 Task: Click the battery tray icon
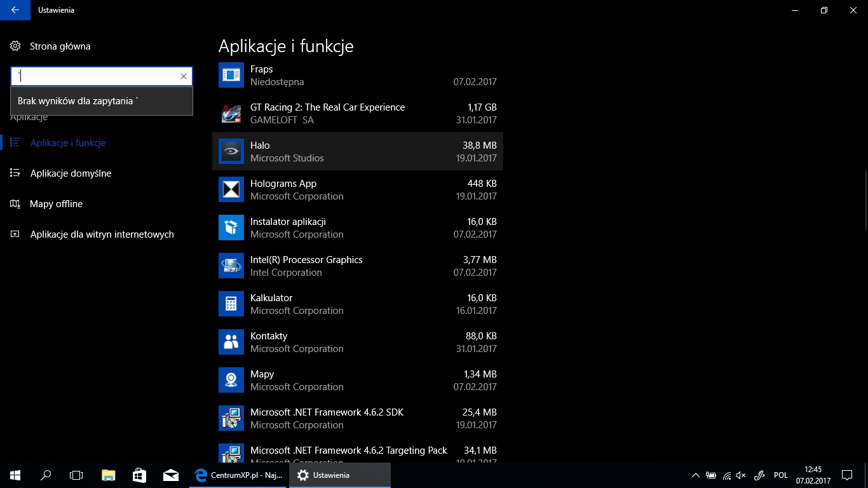pos(711,475)
